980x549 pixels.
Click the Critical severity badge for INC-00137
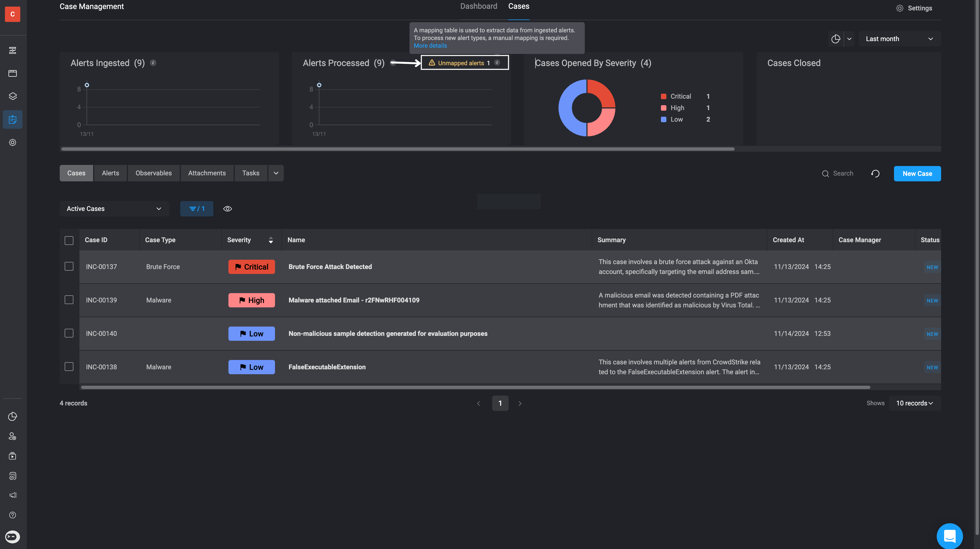pyautogui.click(x=251, y=267)
